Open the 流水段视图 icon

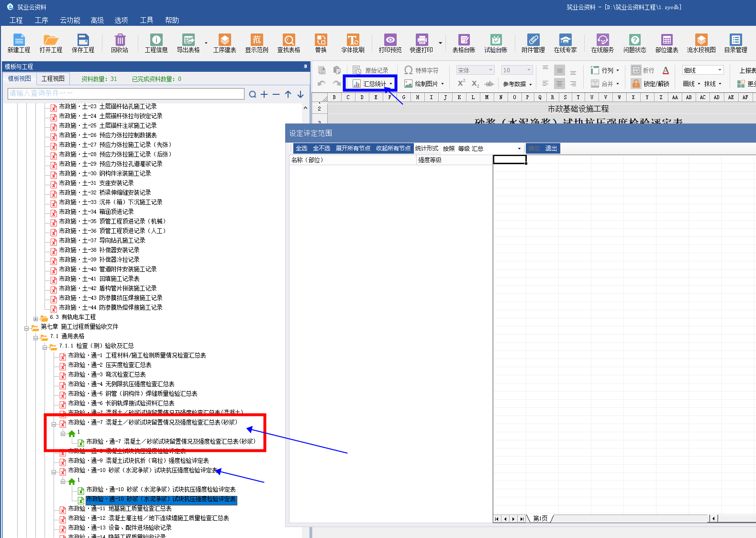[x=701, y=43]
